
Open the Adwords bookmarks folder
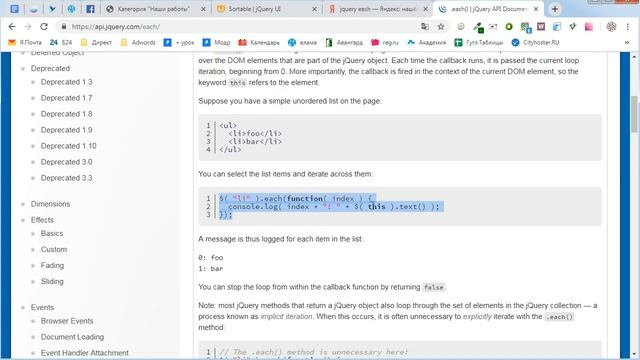click(x=138, y=42)
